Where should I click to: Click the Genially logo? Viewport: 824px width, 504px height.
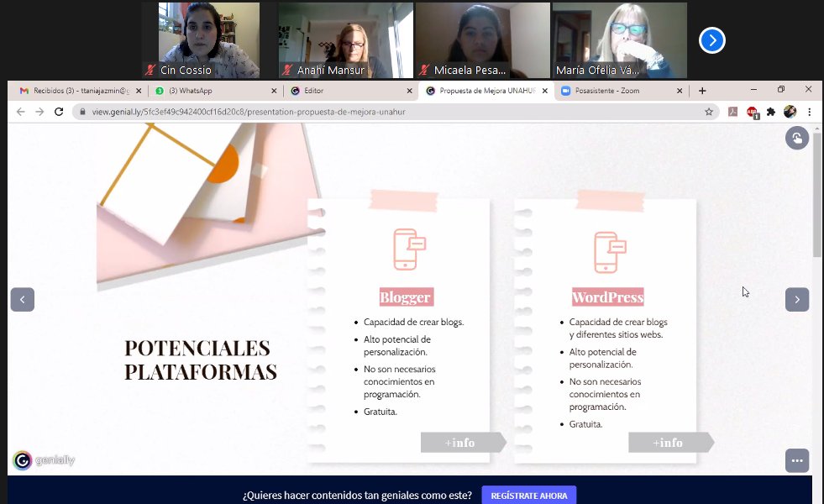[45, 460]
